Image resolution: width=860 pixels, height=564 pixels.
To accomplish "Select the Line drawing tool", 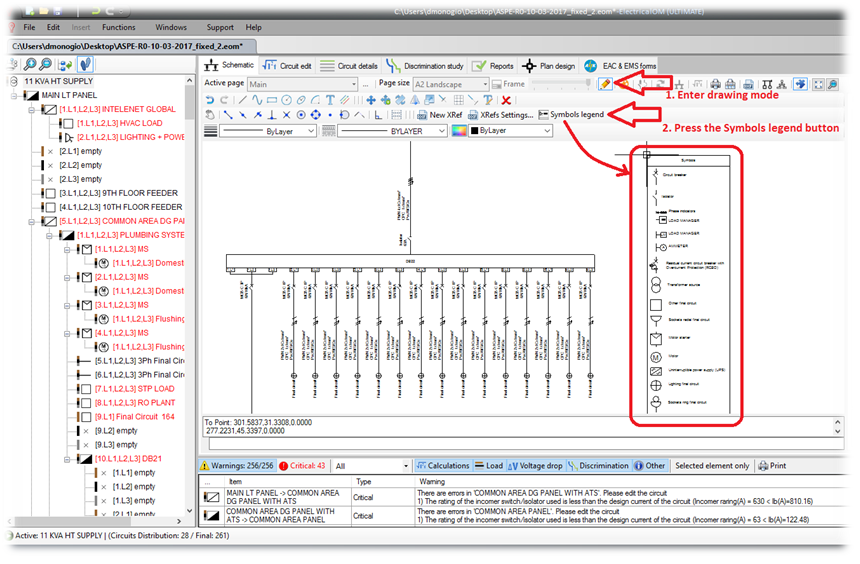I will 242,100.
